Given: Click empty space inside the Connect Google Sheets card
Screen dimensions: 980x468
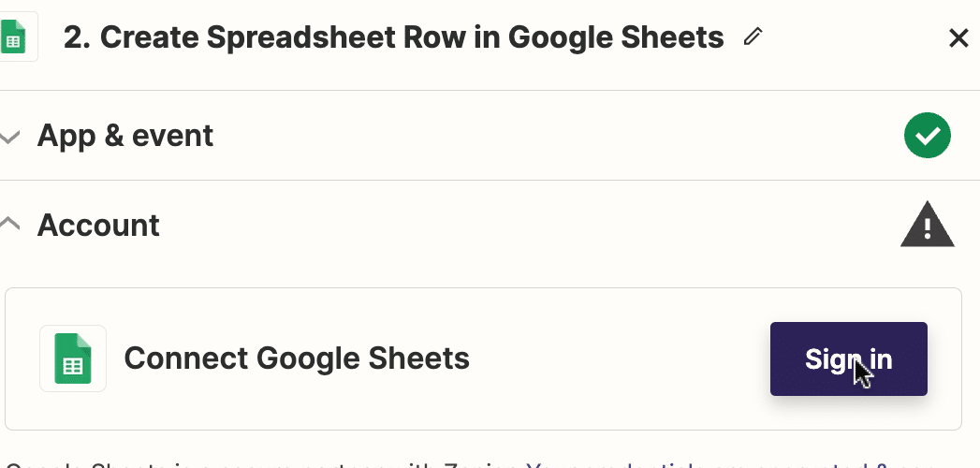Looking at the screenshot, I should click(619, 358).
